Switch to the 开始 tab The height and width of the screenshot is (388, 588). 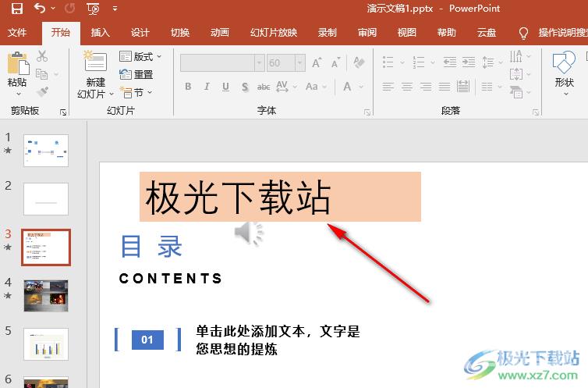pyautogui.click(x=61, y=33)
